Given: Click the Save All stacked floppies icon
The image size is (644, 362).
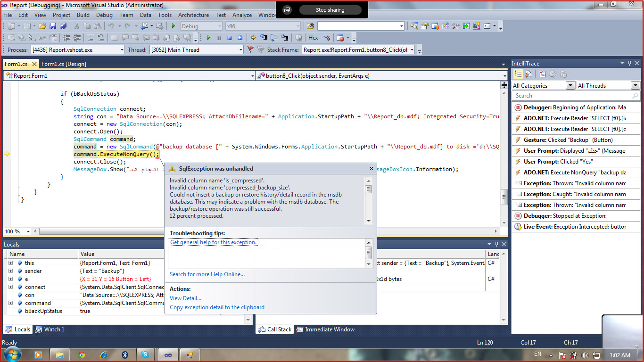Looking at the screenshot, I should [63, 26].
